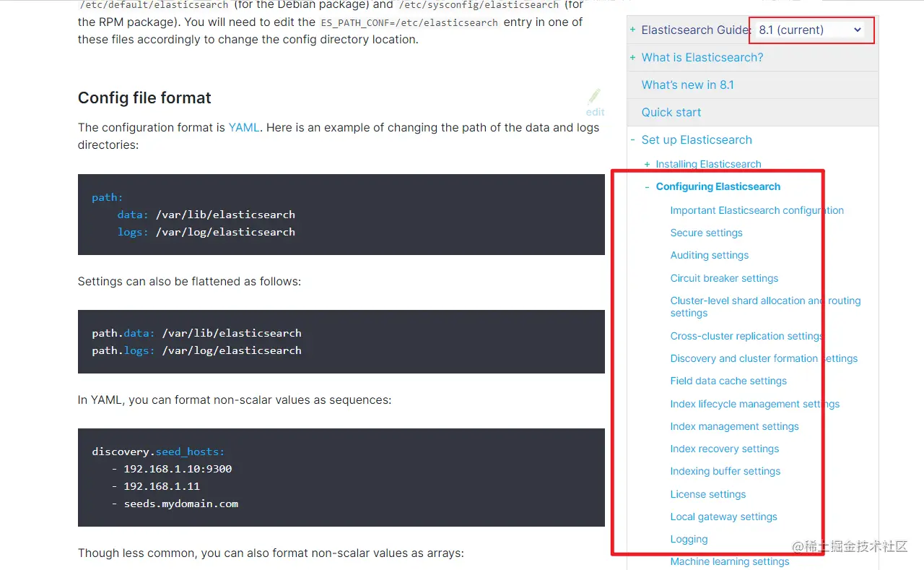The width and height of the screenshot is (924, 570).
Task: Open the Circuit breaker settings link
Action: (x=724, y=278)
